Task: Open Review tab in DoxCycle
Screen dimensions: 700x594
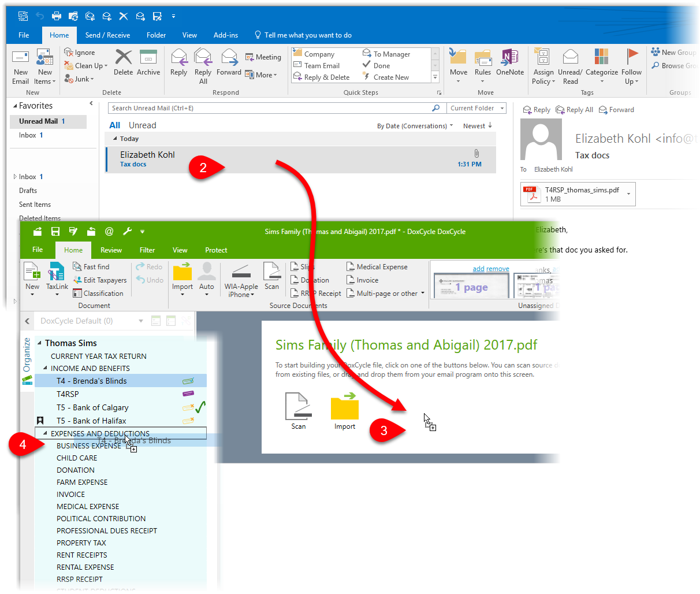Action: tap(111, 250)
